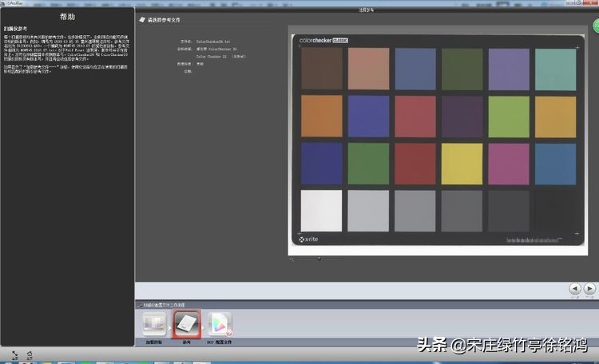This screenshot has width=599, height=364.
Task: Go to the next step arrow button
Action: point(589,288)
